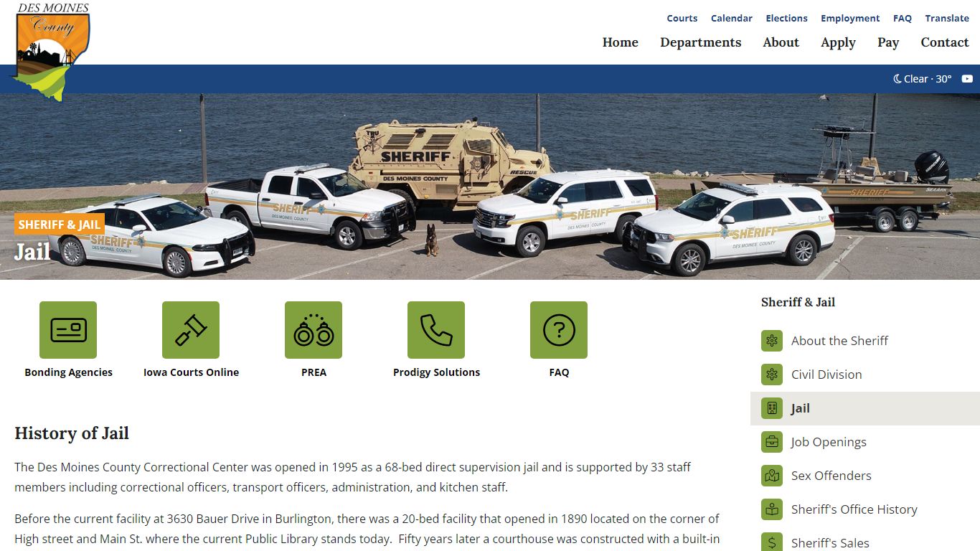Click the Iowa Courts Online gavel icon

click(x=191, y=330)
